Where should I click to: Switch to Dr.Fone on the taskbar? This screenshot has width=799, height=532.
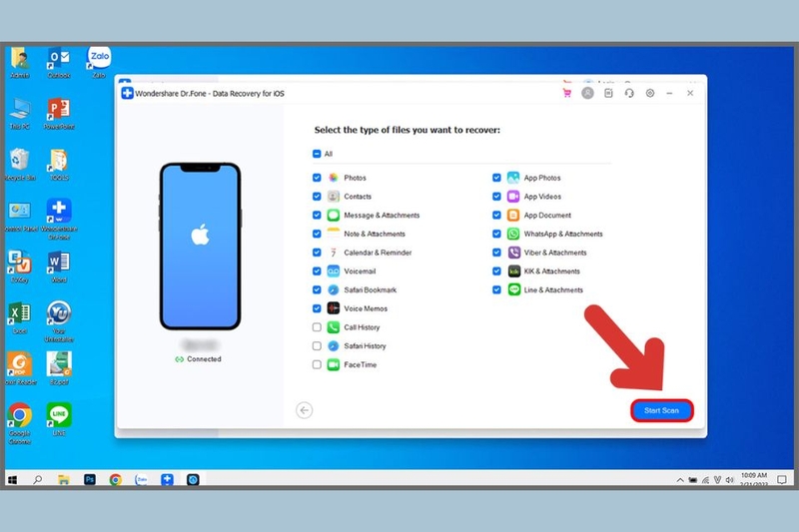coord(167,479)
